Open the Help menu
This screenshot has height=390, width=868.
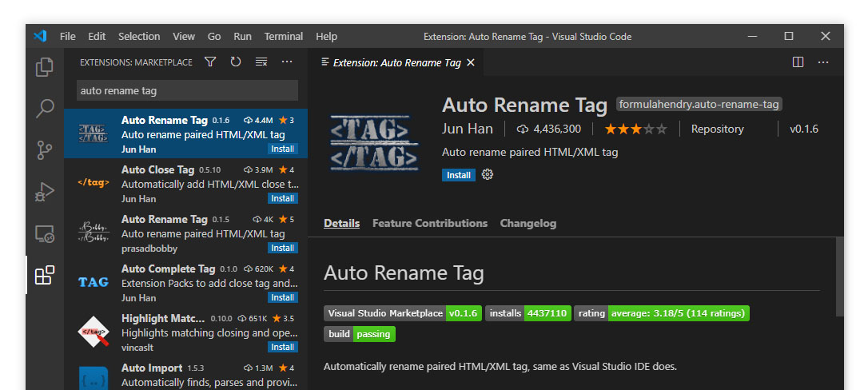coord(327,37)
